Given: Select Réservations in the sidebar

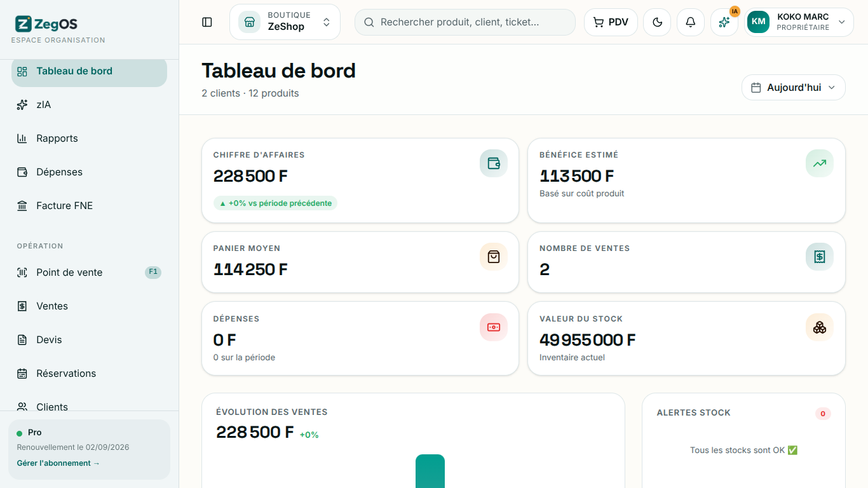Looking at the screenshot, I should (x=89, y=374).
